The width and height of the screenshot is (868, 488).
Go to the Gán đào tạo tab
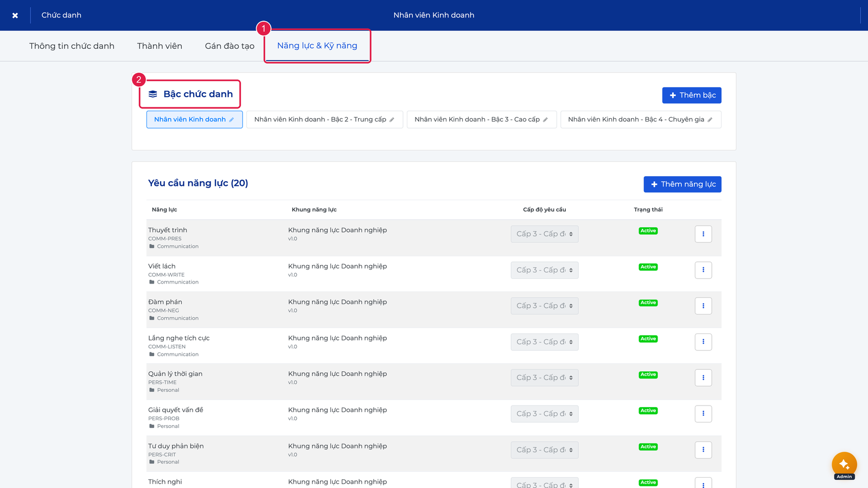point(229,46)
